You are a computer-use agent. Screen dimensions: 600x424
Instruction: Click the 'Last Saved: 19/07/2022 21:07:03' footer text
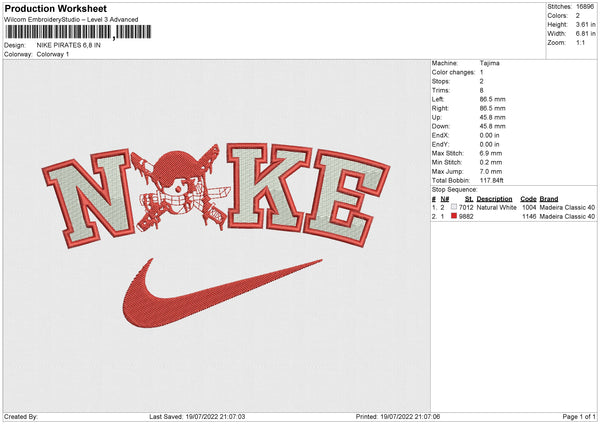coord(197,417)
